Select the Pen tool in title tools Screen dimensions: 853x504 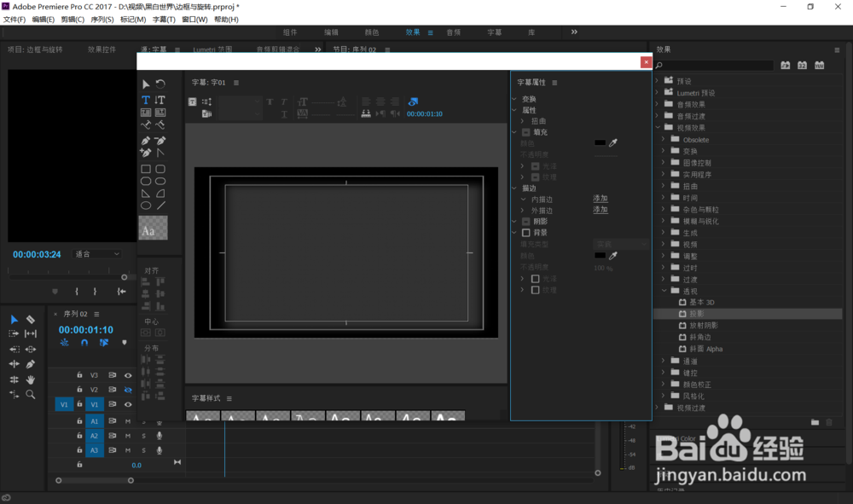pyautogui.click(x=146, y=141)
